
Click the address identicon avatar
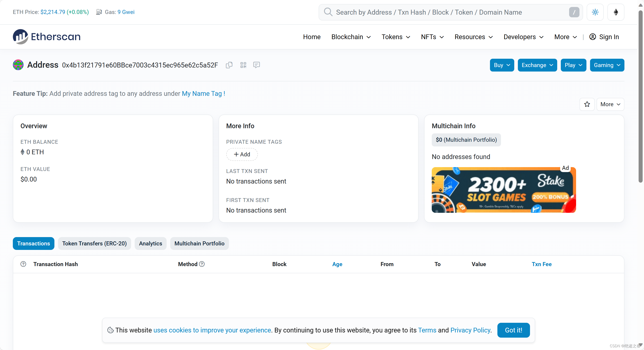coord(18,65)
